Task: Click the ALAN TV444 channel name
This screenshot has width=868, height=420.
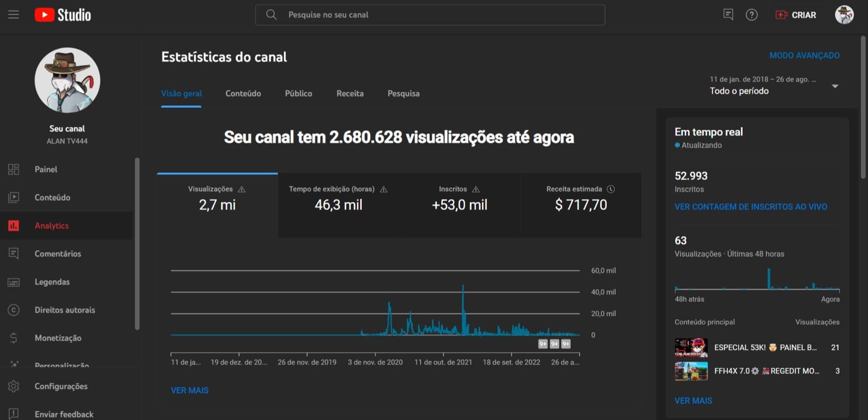Action: coord(67,141)
